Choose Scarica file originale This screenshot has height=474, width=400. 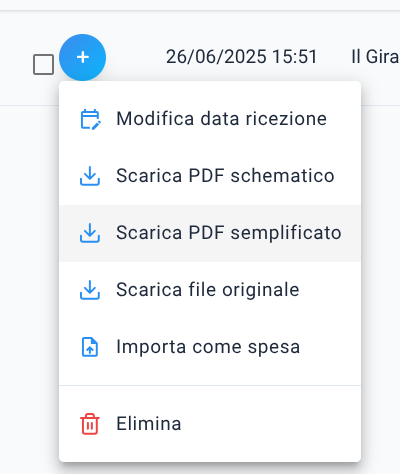tap(210, 290)
